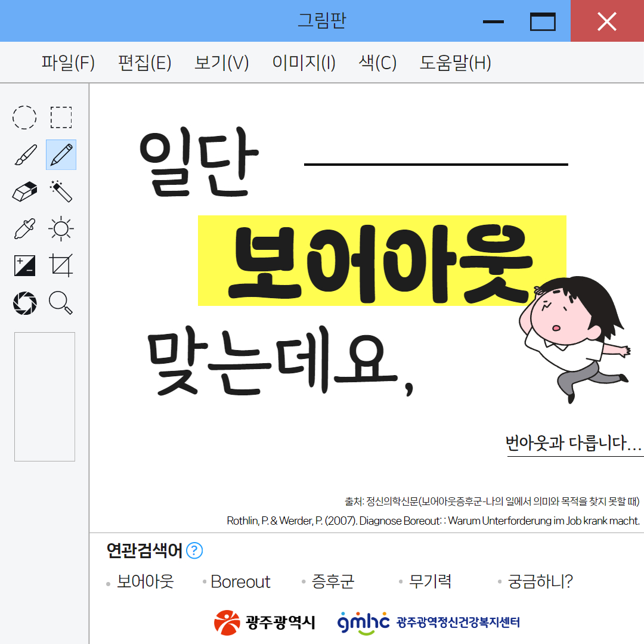Open the 색(C) menu
This screenshot has width=644, height=644.
pos(377,63)
